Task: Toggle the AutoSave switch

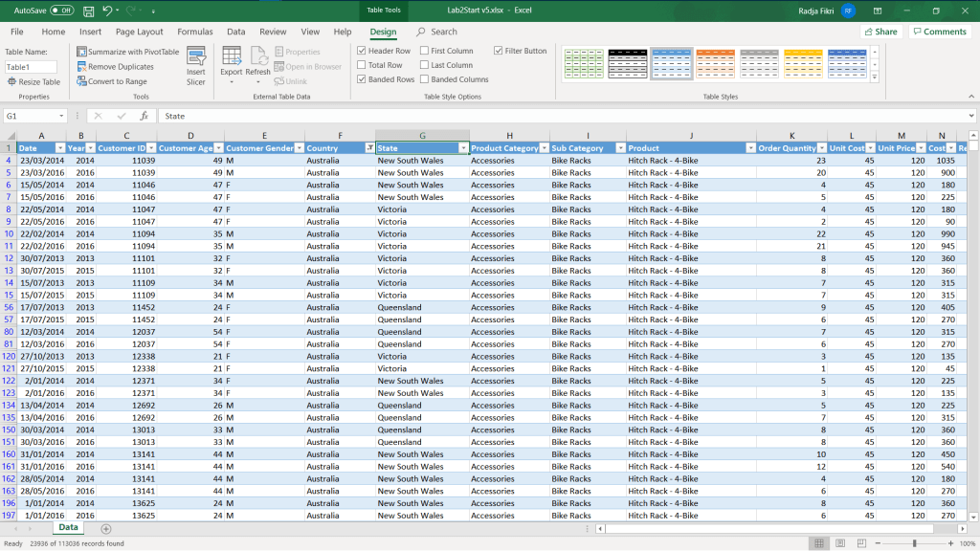Action: pos(61,11)
